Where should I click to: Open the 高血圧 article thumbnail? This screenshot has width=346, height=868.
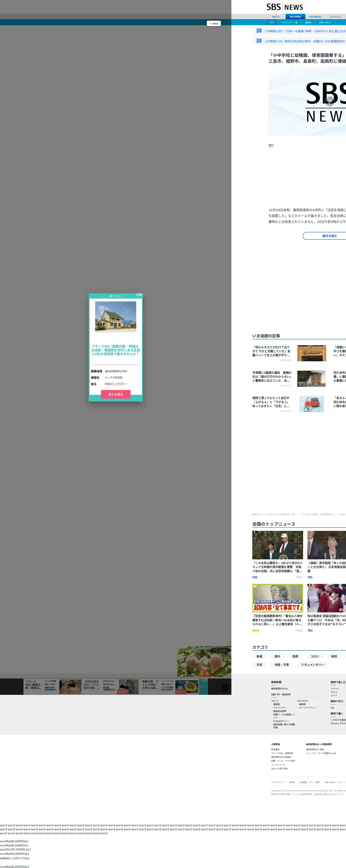coord(312,404)
